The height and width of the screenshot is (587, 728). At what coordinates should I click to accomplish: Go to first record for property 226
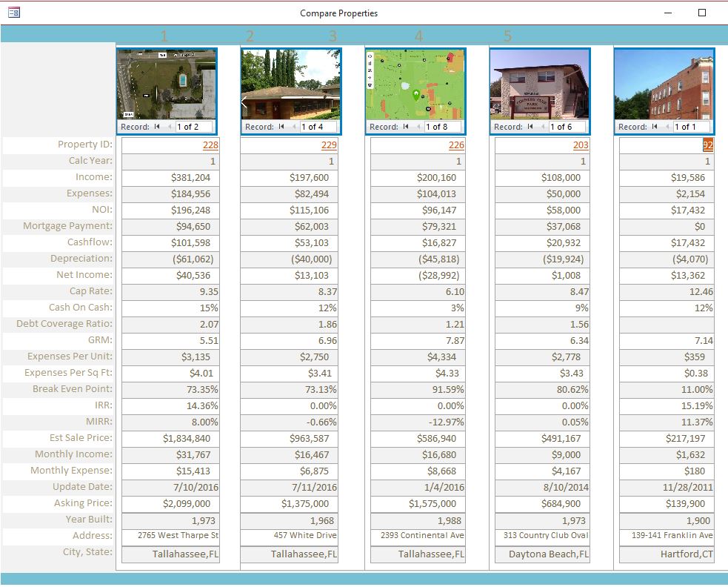pos(406,127)
